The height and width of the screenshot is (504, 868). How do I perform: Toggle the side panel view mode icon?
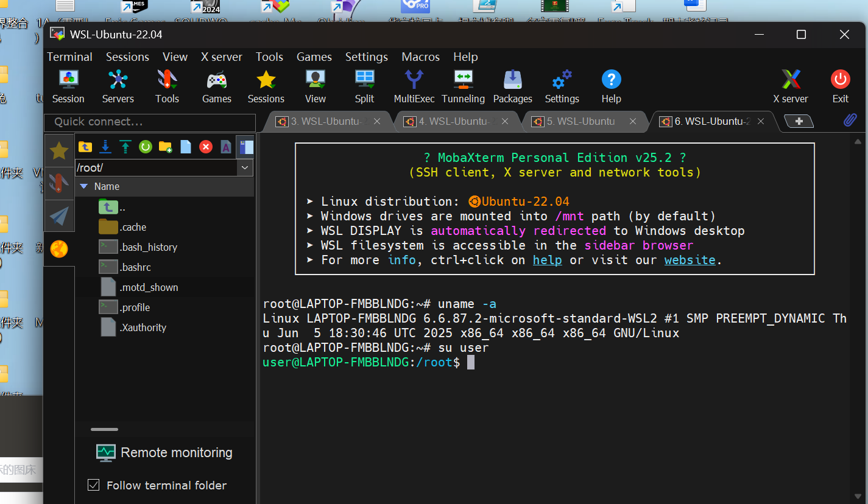tap(245, 147)
